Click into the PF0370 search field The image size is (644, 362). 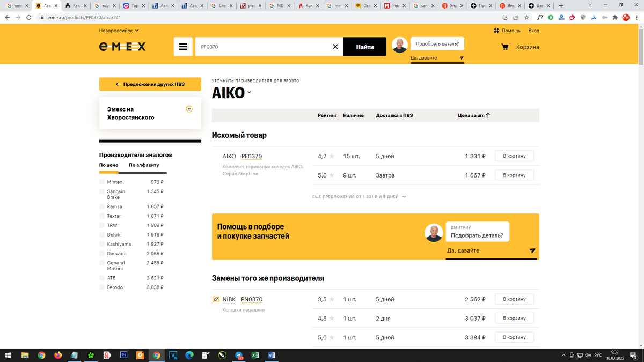click(263, 47)
